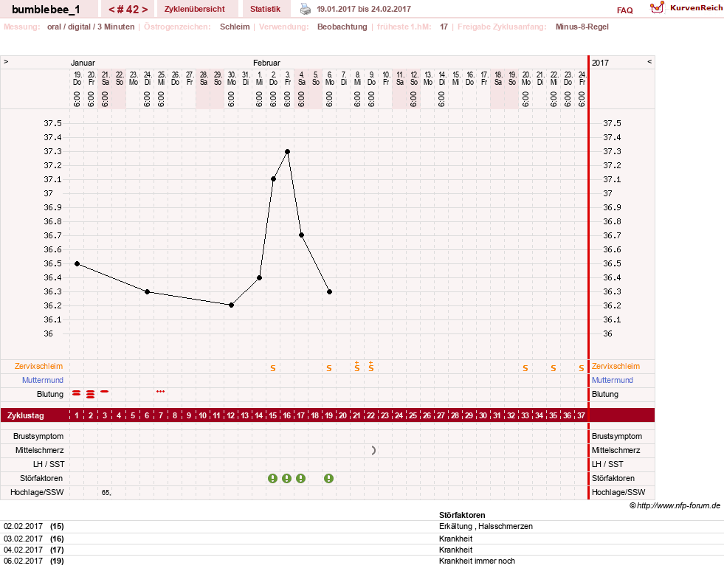Click the Mittelschmerz symbol on day 22
This screenshot has width=724, height=588.
pyautogui.click(x=373, y=451)
